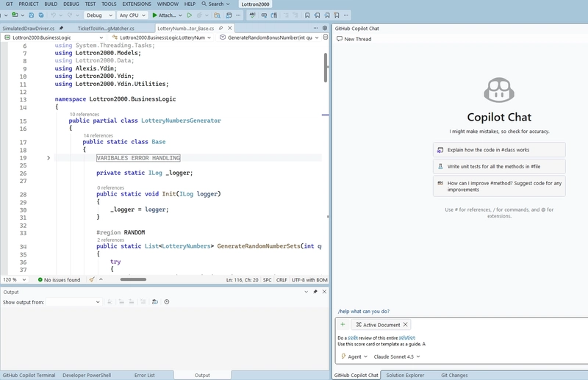
Task: Remove the Active Document attachment chip
Action: [x=405, y=324]
